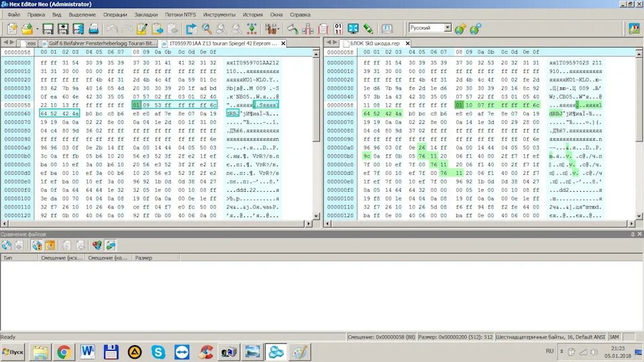Close the БЛОК 5k0 шкода tab
The height and width of the screenshot is (362, 644).
tap(407, 43)
